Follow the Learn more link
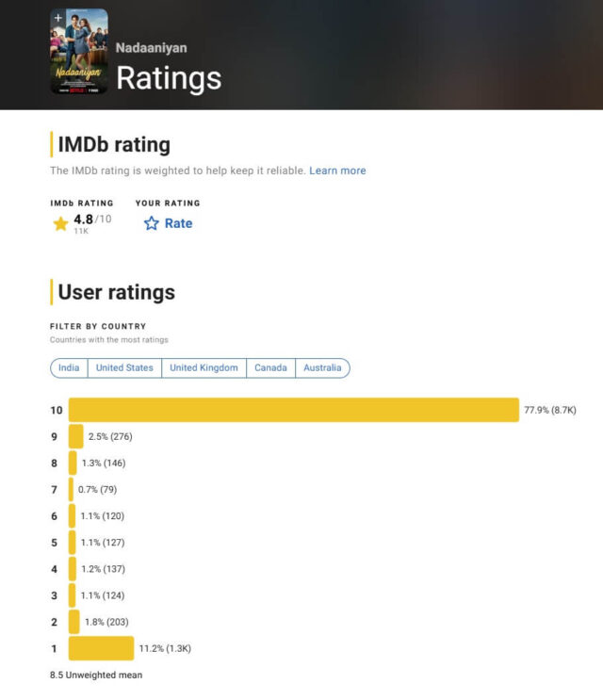603x700 pixels. (x=337, y=171)
